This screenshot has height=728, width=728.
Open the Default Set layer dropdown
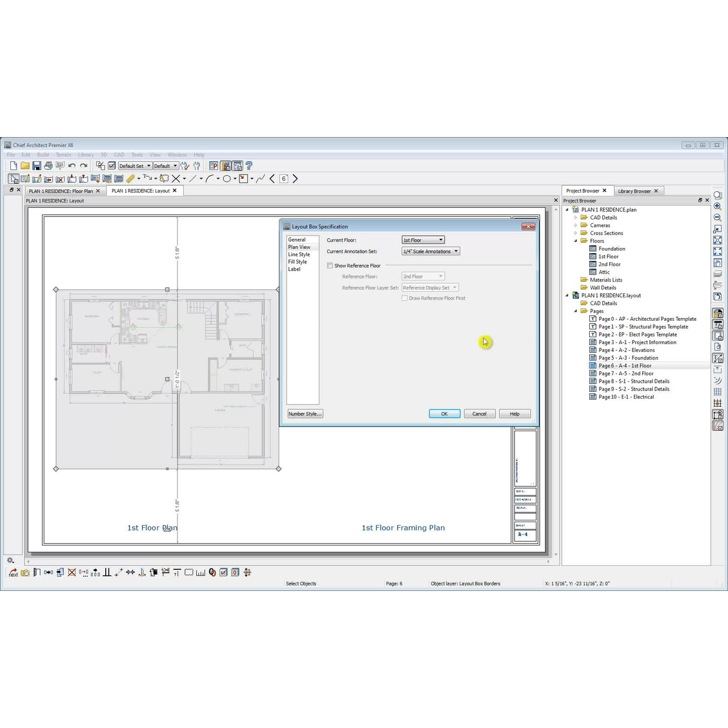[135, 166]
